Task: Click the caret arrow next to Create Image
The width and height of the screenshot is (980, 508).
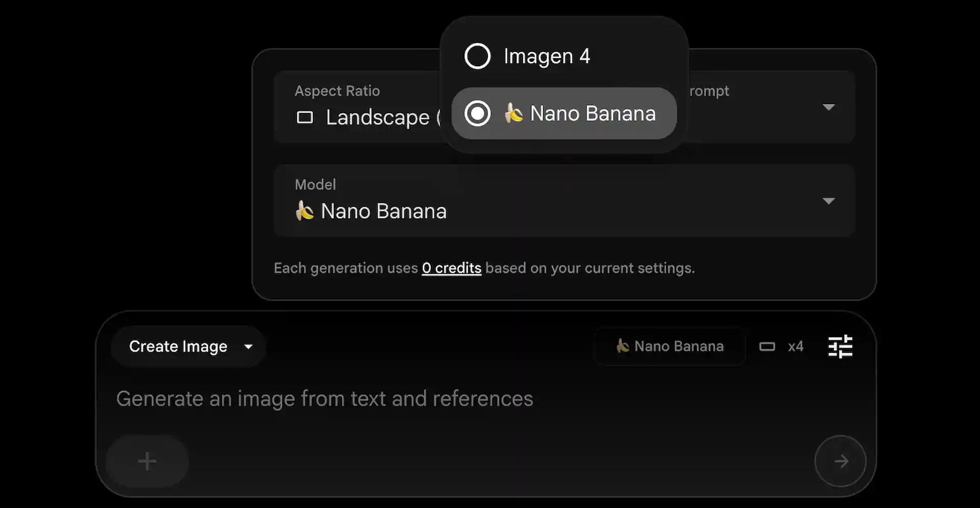Action: point(249,347)
